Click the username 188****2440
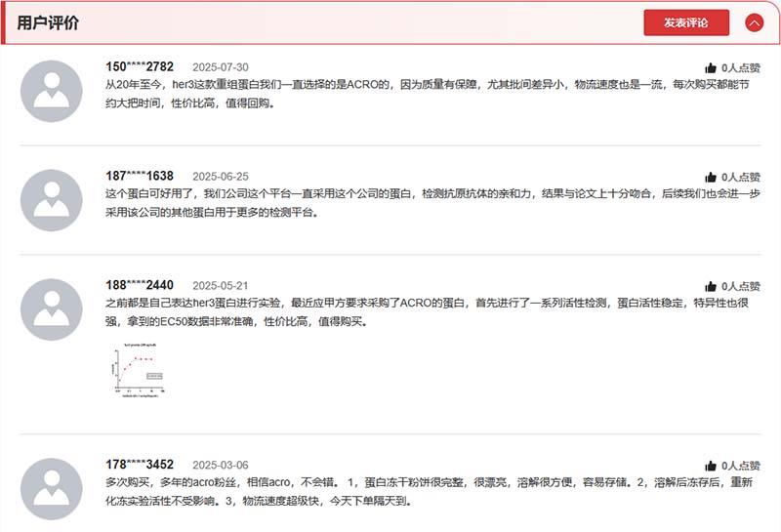Screen dimensions: 781x532 click(x=140, y=286)
